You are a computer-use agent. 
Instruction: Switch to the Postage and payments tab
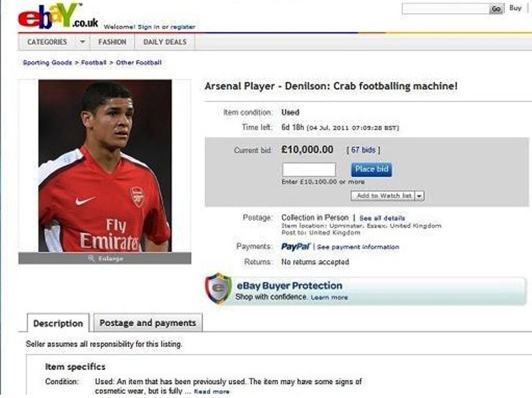point(148,323)
